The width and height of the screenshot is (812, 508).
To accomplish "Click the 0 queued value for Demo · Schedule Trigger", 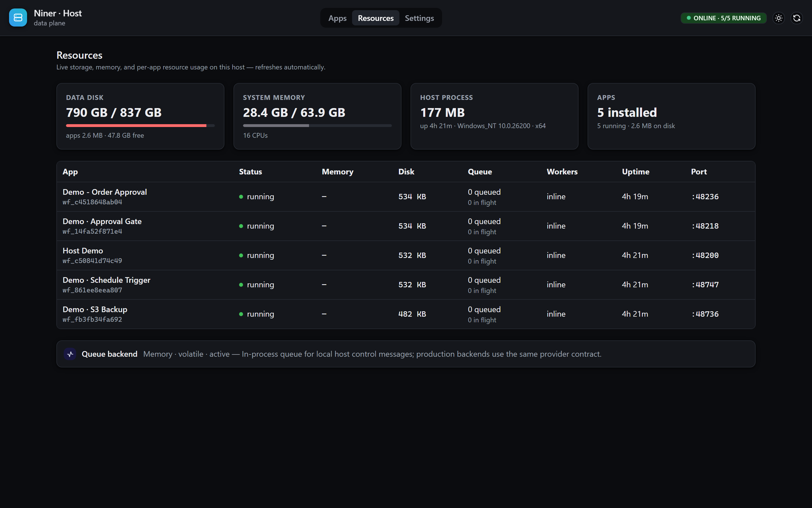I will coord(484,280).
